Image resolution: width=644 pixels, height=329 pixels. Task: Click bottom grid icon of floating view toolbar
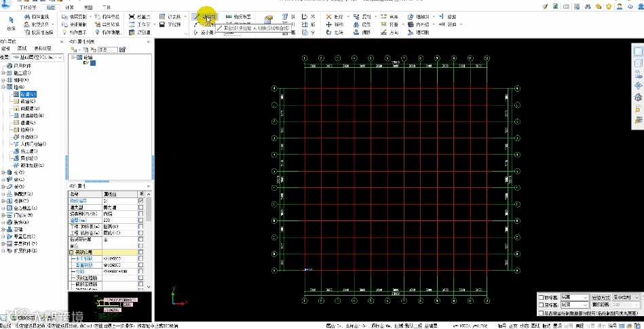(639, 120)
